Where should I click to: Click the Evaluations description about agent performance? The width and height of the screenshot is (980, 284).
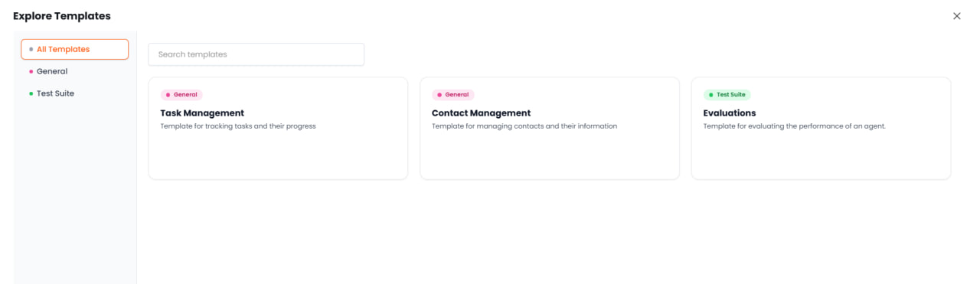point(794,126)
